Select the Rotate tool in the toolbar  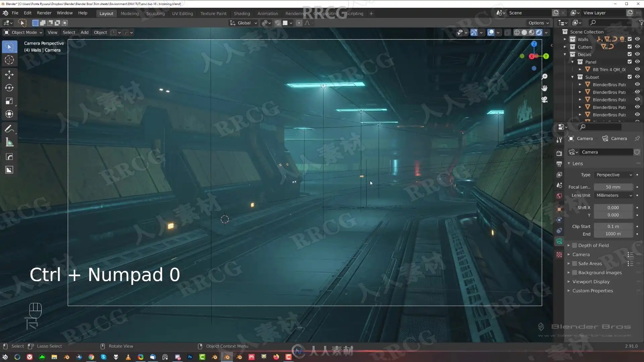(x=9, y=88)
